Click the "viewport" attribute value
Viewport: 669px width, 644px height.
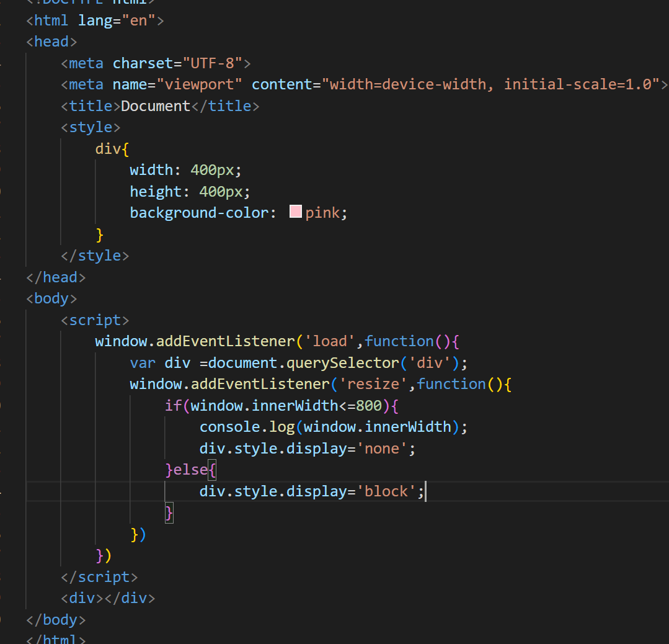click(x=199, y=84)
